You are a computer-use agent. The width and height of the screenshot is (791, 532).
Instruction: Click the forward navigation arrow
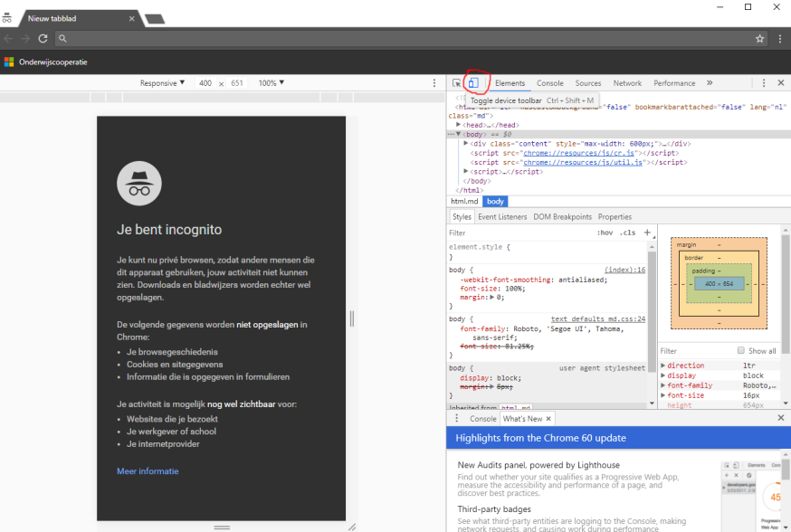click(25, 38)
